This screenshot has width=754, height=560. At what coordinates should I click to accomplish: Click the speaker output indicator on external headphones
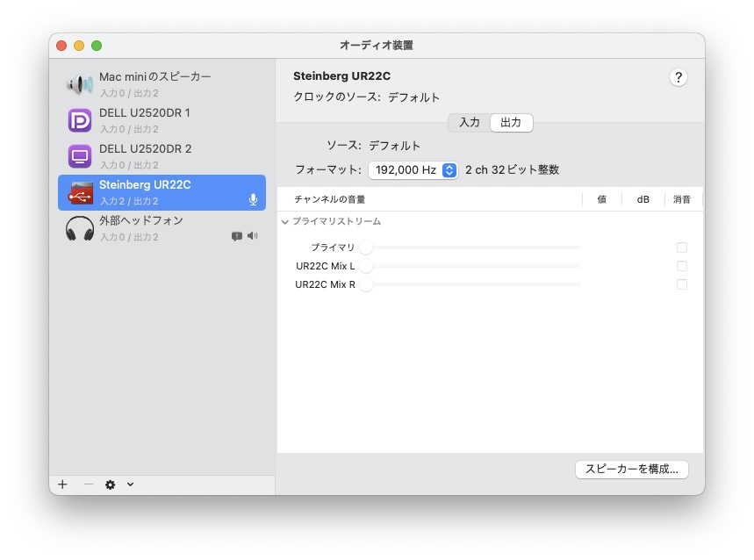point(253,235)
